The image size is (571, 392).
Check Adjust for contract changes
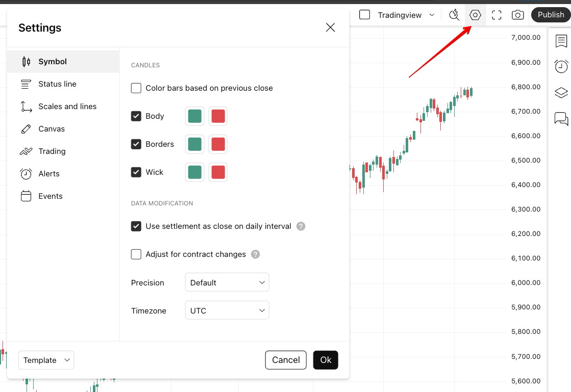click(136, 254)
